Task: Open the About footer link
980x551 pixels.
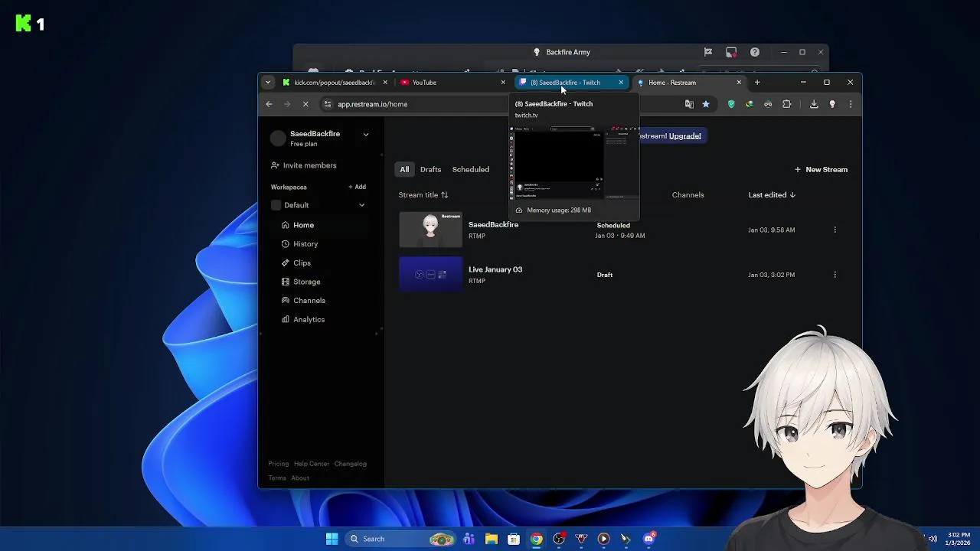Action: 300,478
